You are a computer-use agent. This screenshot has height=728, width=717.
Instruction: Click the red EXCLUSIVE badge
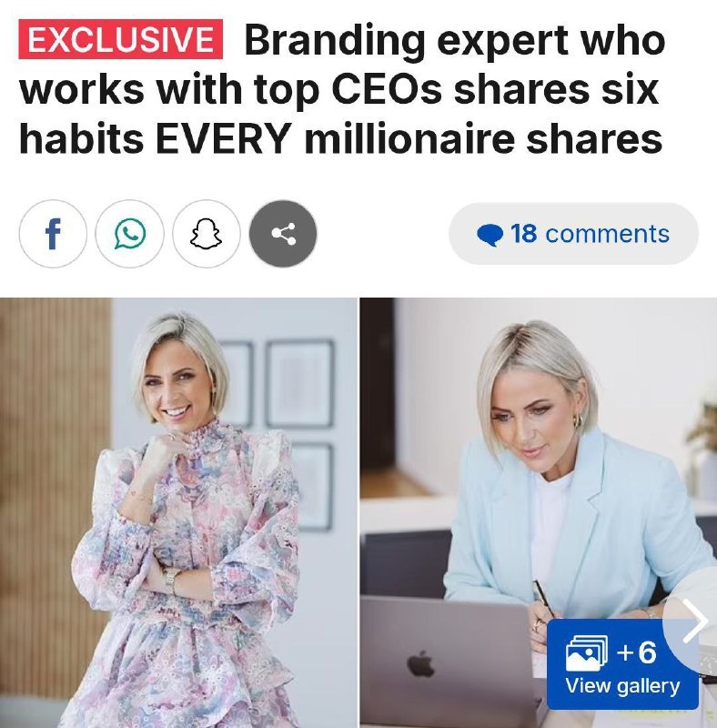(121, 39)
